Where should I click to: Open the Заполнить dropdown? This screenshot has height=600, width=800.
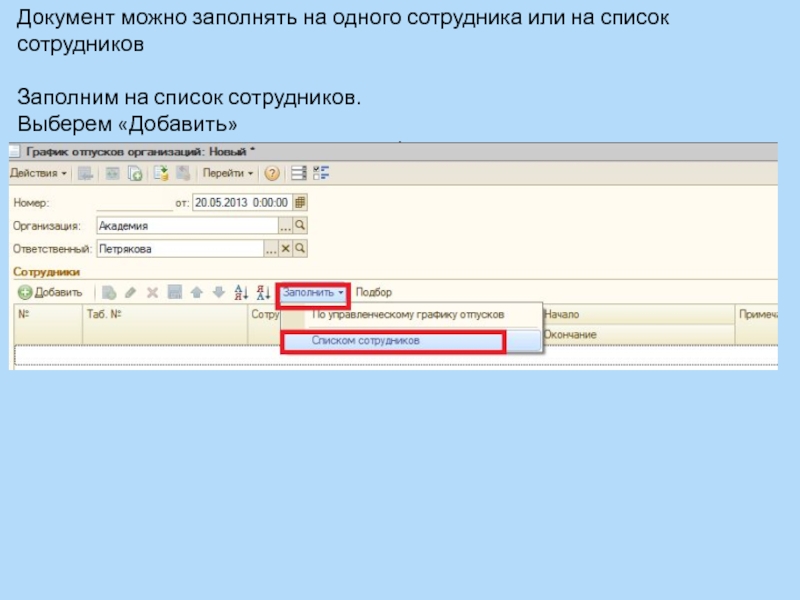[313, 292]
